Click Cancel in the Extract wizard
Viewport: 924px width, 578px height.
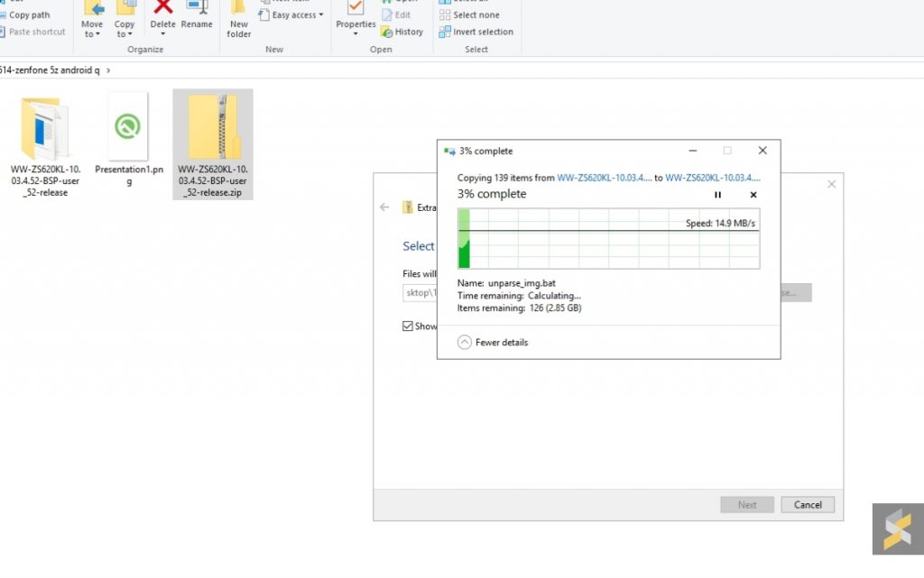[x=808, y=504]
